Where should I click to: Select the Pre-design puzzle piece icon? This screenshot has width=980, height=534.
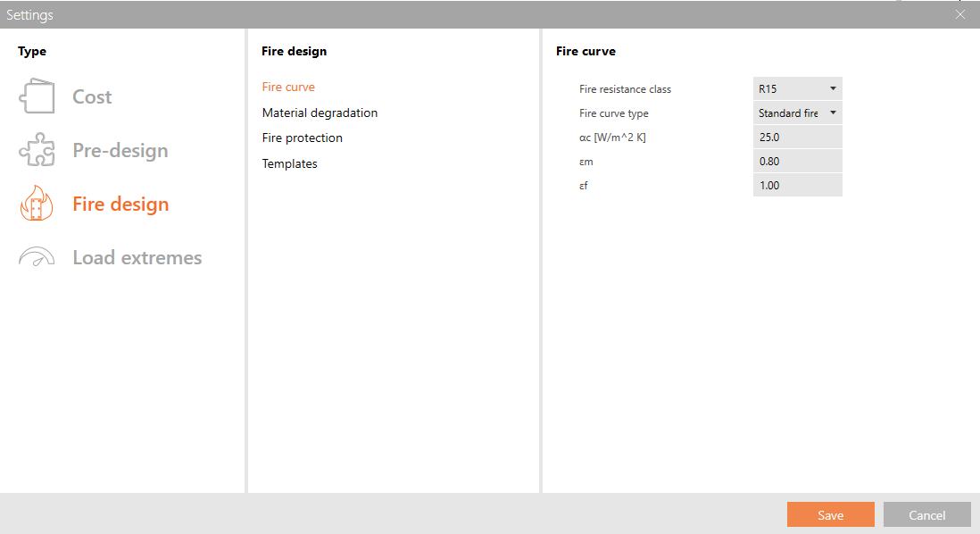click(36, 149)
